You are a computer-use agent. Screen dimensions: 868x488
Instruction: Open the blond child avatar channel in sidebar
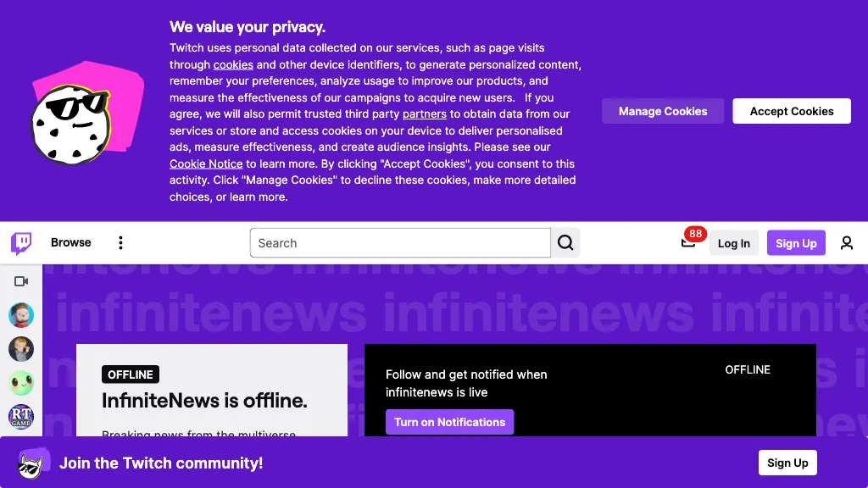point(21,349)
